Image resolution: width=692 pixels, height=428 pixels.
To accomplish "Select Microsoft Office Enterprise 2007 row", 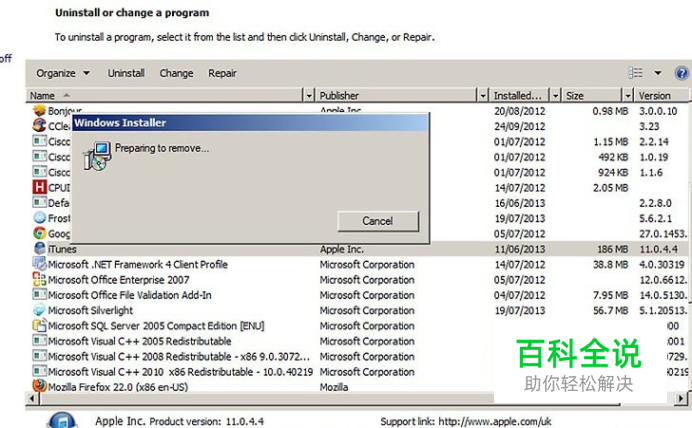I will [118, 280].
